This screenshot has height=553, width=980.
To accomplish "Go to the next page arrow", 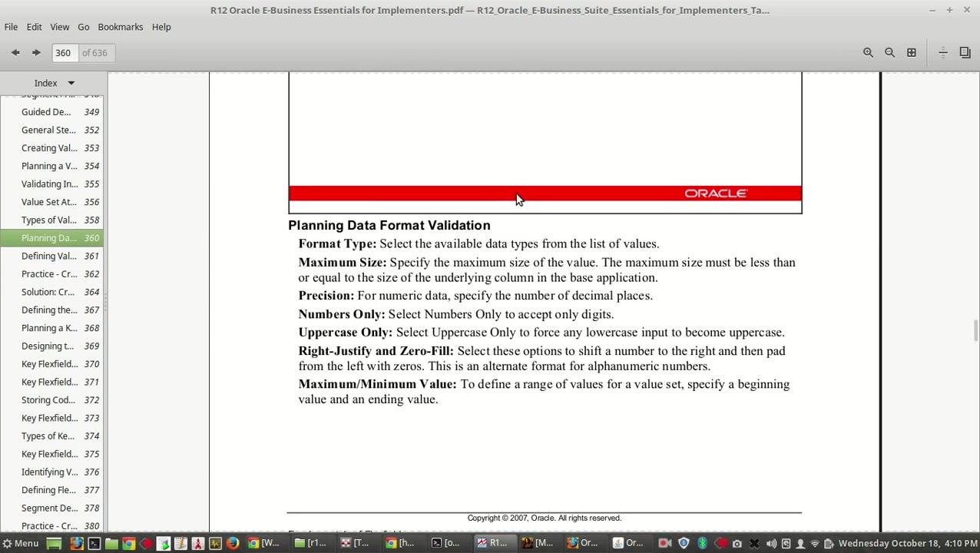I will point(36,53).
